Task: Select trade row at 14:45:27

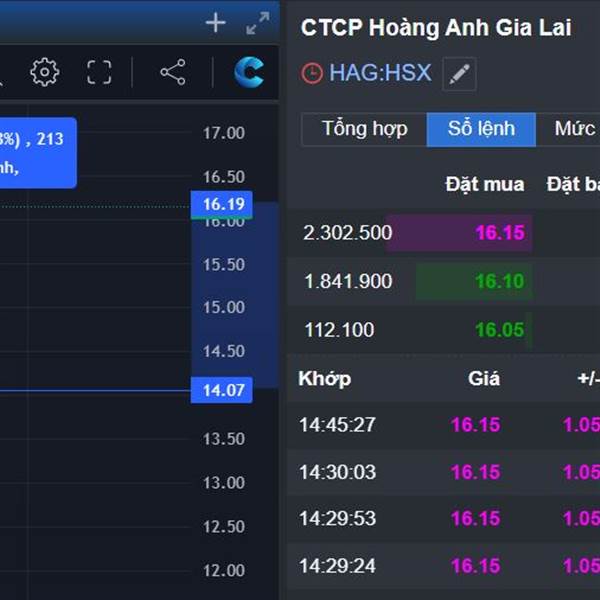Action: (x=444, y=425)
